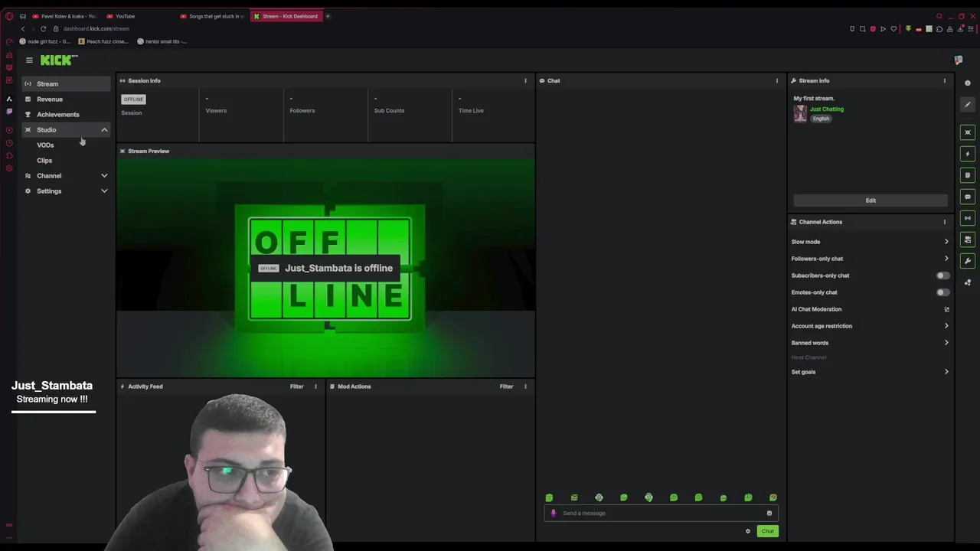Click the stream category thumbnail image
The height and width of the screenshot is (551, 980).
pos(800,113)
